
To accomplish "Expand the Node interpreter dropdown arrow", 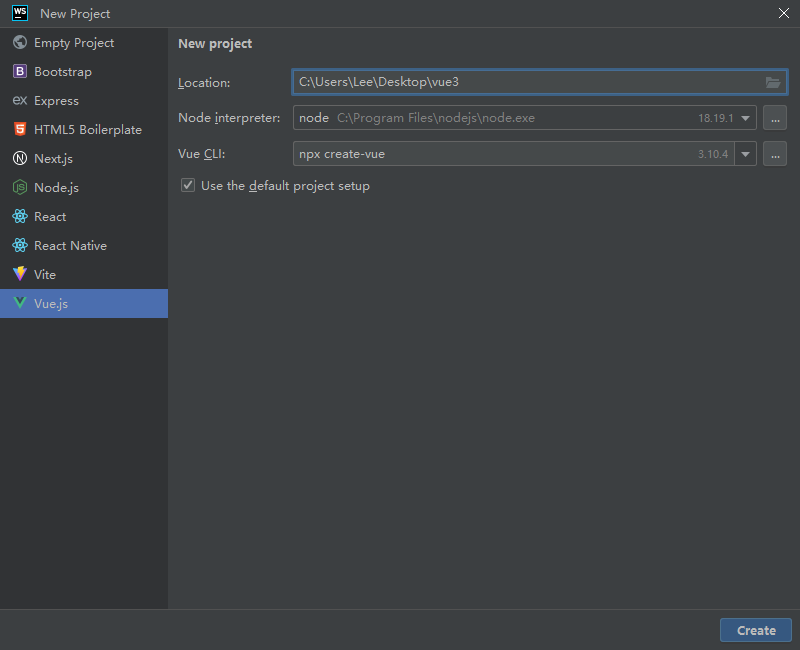I will click(x=745, y=118).
